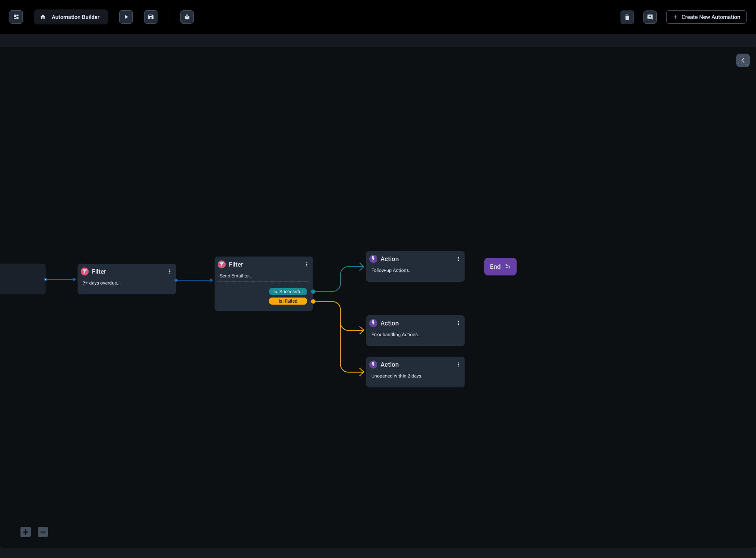Click the save floppy disk icon
This screenshot has width=756, height=558.
151,17
